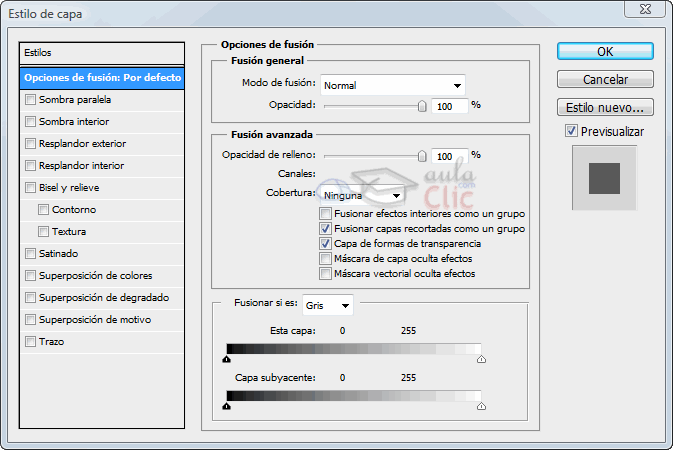
Task: Uncheck the Previsualizar checkbox
Action: point(571,131)
